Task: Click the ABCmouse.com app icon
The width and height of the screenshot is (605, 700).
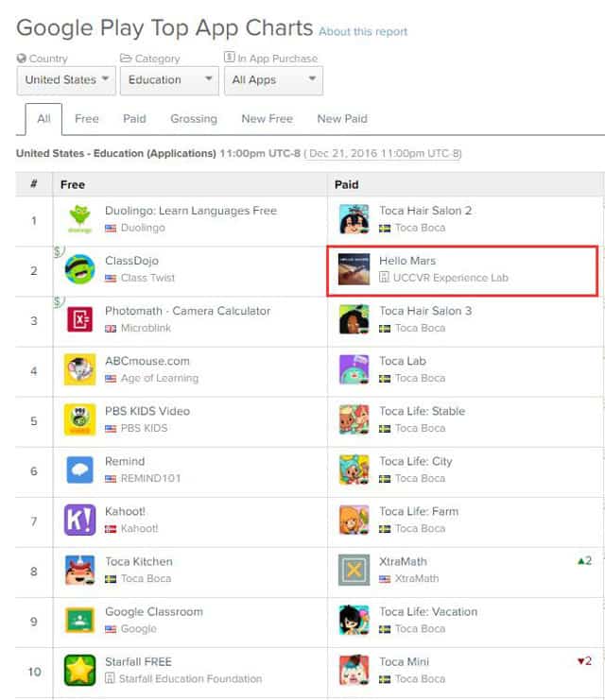Action: pos(79,369)
